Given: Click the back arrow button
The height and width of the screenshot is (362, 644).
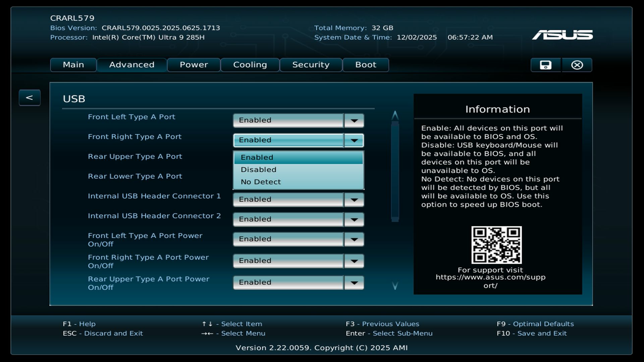Looking at the screenshot, I should (x=30, y=98).
